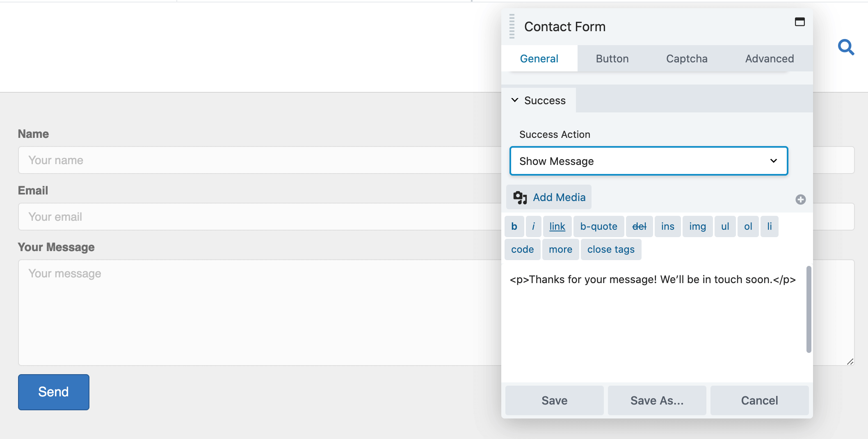The image size is (868, 439).
Task: Insert a code tag using the code button
Action: (522, 249)
